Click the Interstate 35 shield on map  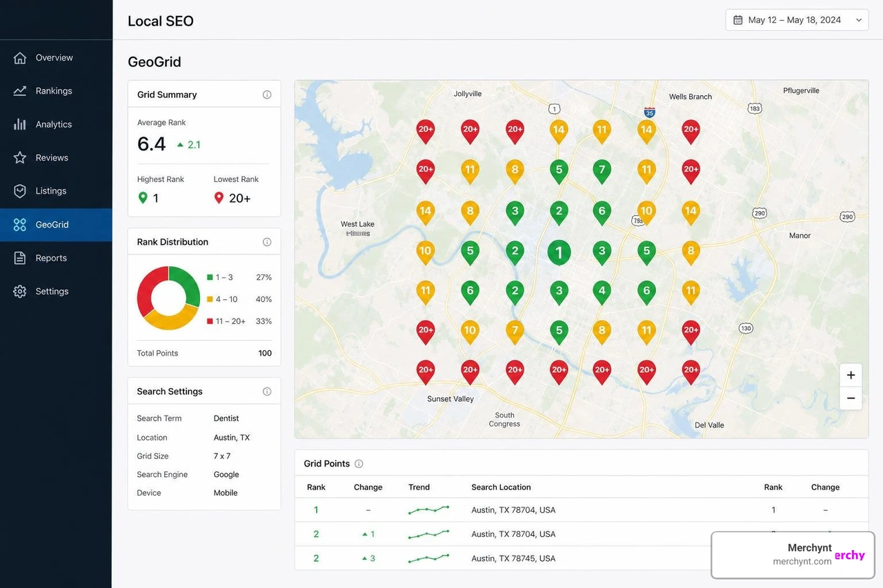pyautogui.click(x=649, y=112)
